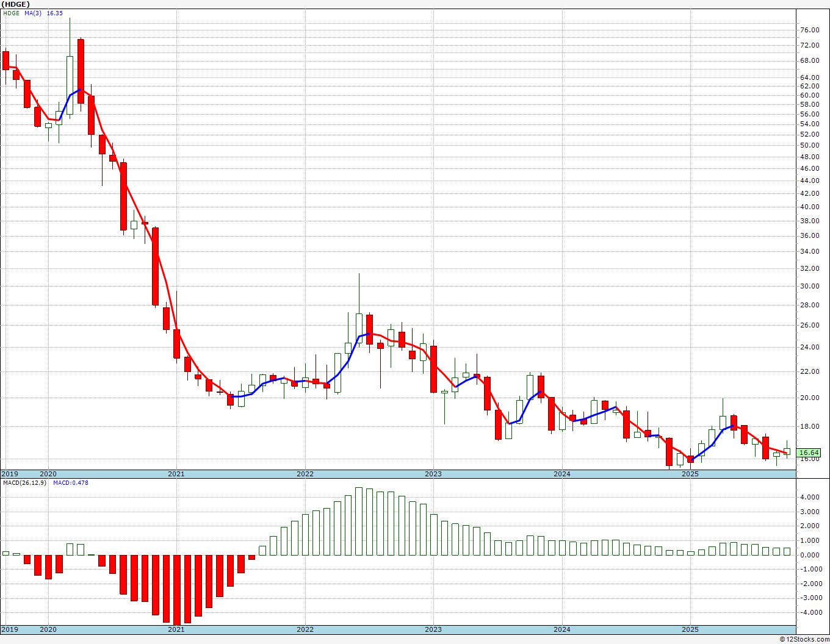
Task: Click the 2020 label on price chart axis
Action: pos(48,474)
